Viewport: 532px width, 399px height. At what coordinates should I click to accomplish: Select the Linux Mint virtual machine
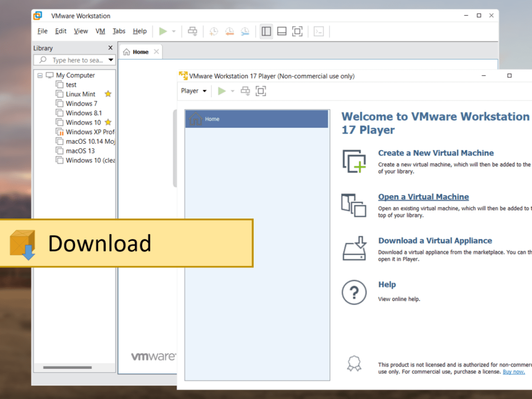[81, 94]
